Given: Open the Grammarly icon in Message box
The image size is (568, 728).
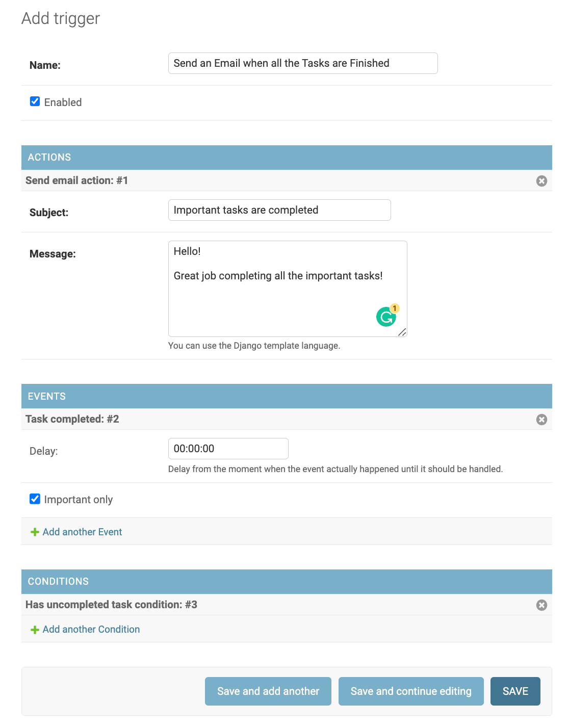Looking at the screenshot, I should click(386, 317).
